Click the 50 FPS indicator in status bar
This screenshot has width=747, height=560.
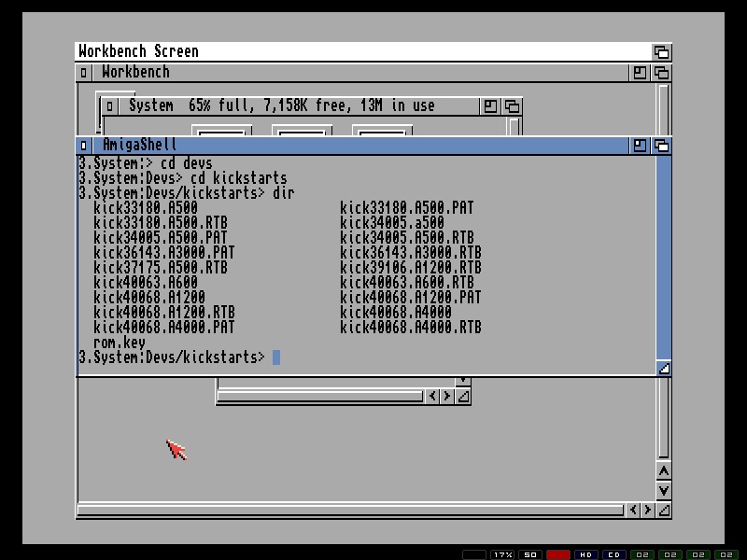click(x=530, y=554)
